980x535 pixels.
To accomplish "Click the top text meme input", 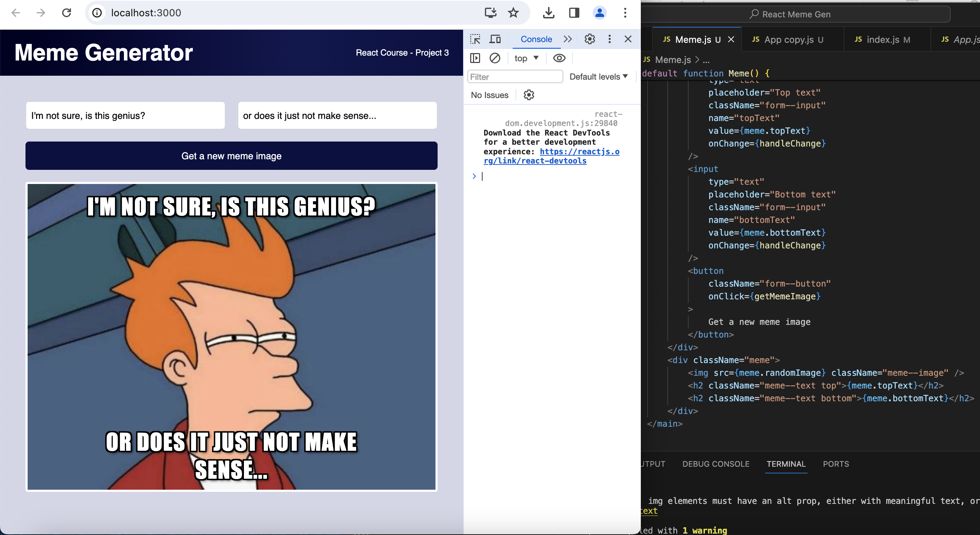I will pyautogui.click(x=125, y=116).
